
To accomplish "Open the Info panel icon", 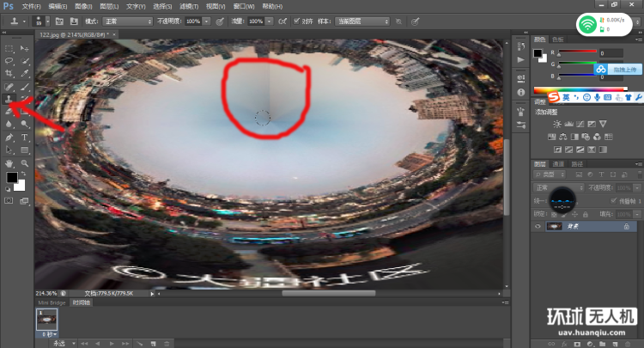I will pos(521,93).
